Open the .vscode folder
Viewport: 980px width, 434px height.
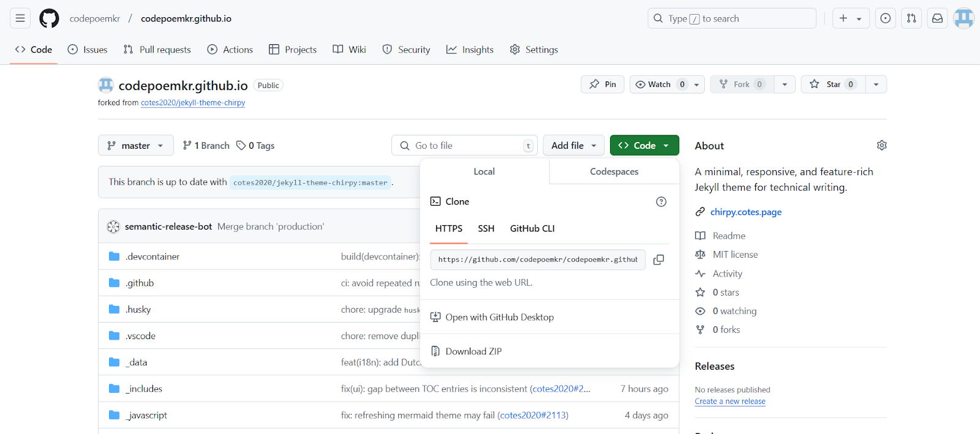click(141, 335)
